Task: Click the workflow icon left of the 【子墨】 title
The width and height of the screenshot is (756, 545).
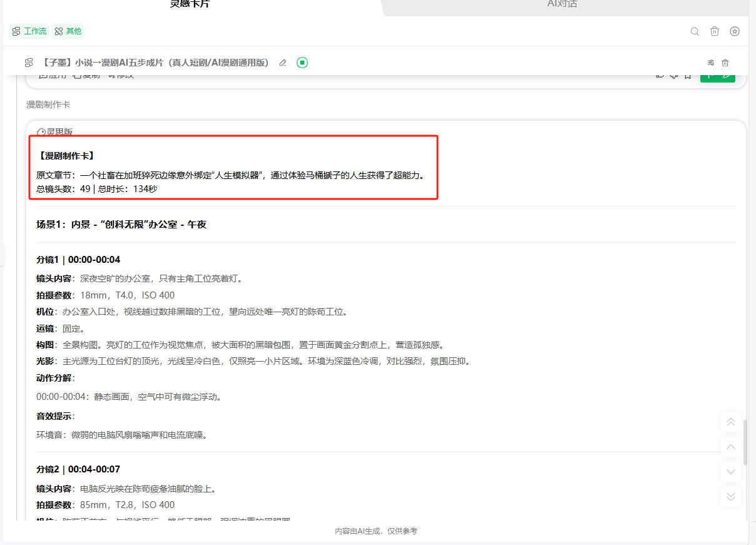Action: tap(29, 63)
